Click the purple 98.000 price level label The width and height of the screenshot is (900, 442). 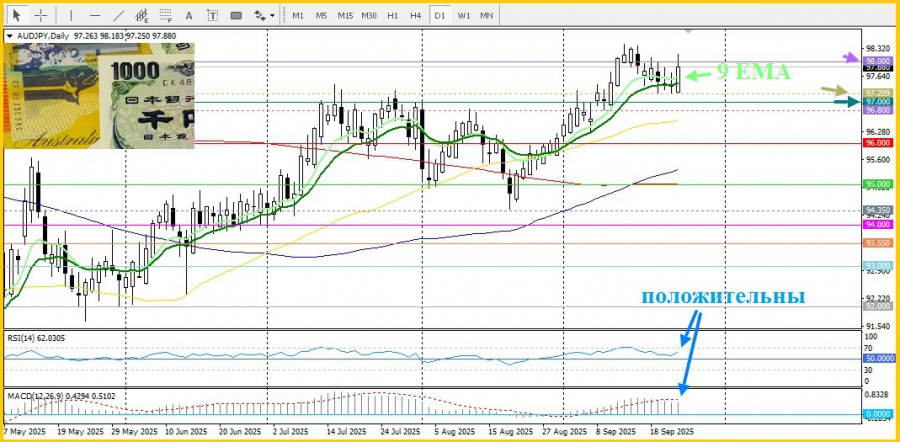[877, 60]
